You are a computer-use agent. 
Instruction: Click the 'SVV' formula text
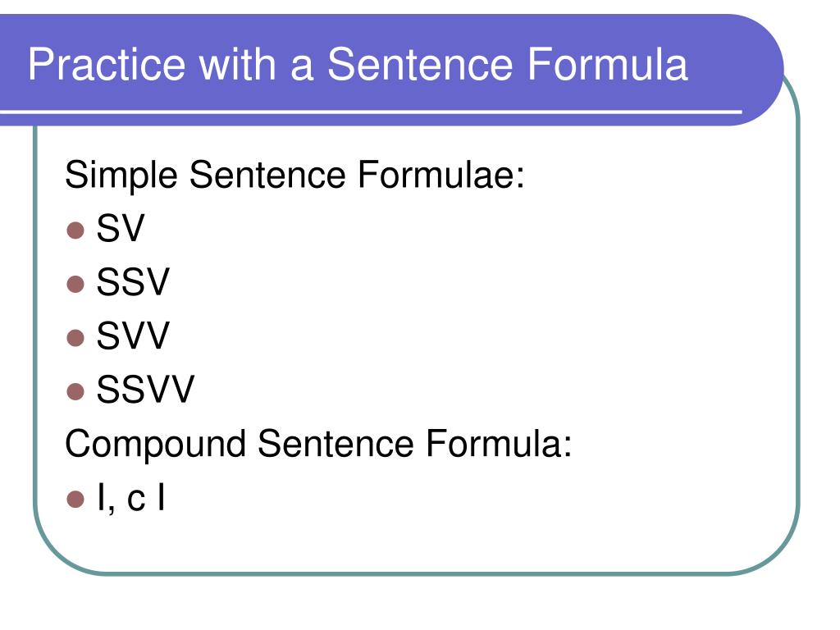pos(133,336)
